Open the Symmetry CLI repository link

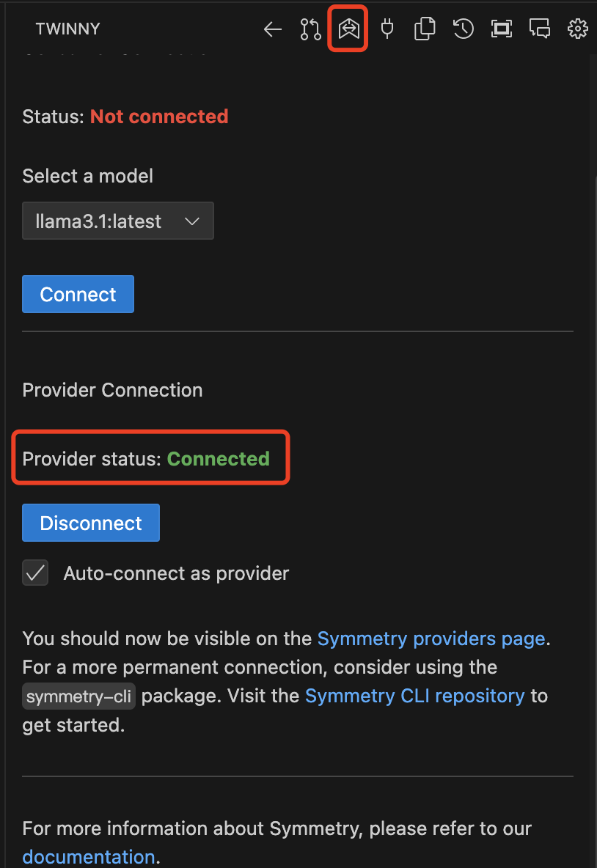[x=415, y=696]
